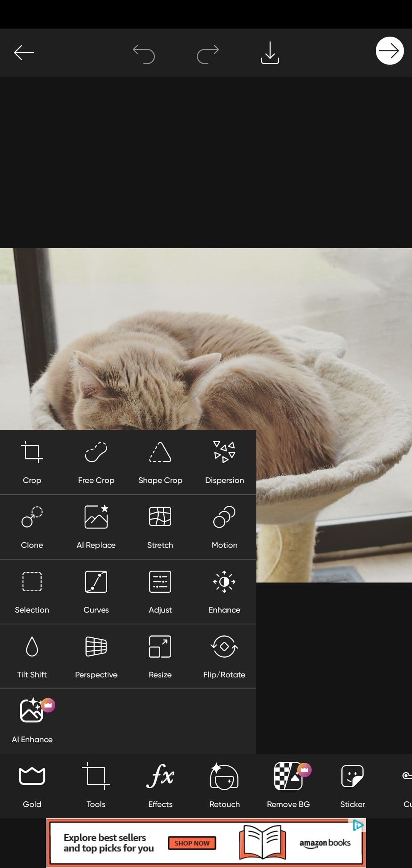The width and height of the screenshot is (412, 868).
Task: Go back using the left arrow
Action: [24, 53]
